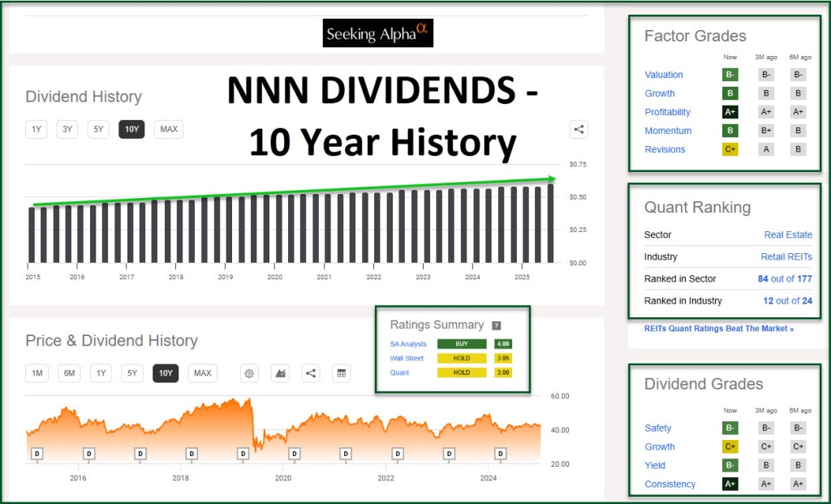
Task: Click REITs Quant Ratings Beat The Market link
Action: pos(718,329)
